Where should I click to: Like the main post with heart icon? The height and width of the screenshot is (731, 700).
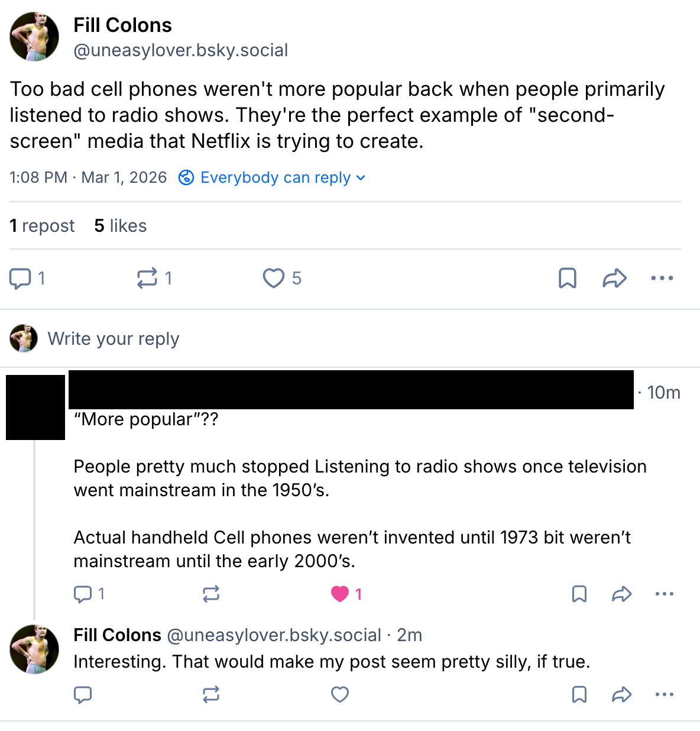pyautogui.click(x=273, y=278)
